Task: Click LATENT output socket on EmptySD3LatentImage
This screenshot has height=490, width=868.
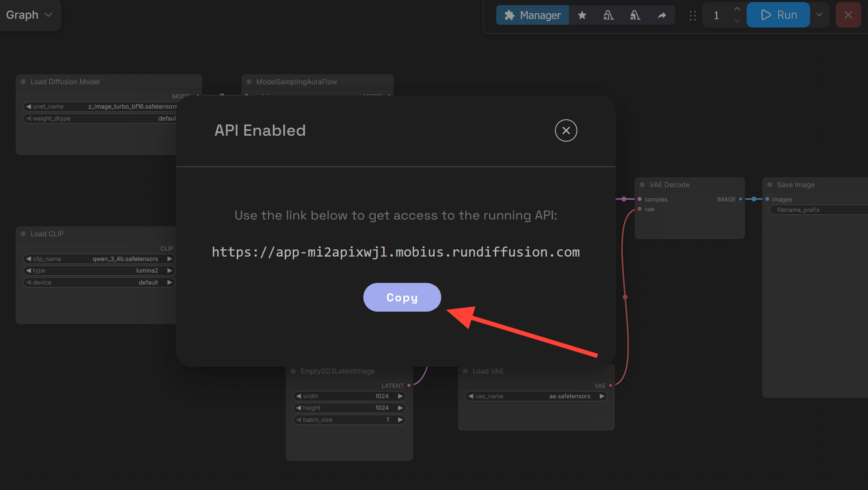Action: (x=409, y=385)
